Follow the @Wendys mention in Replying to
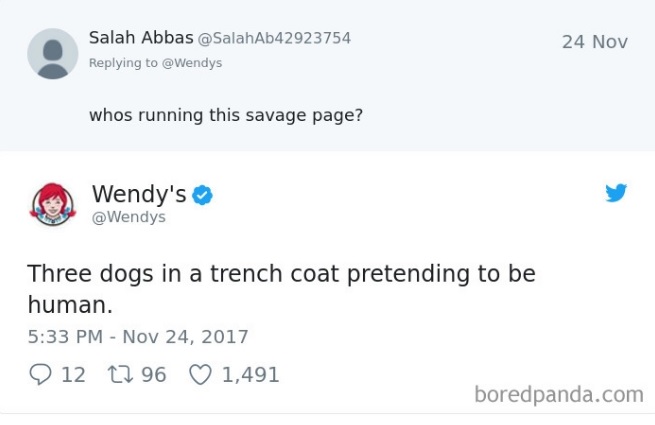Screen dimensions: 655x425 (191, 63)
